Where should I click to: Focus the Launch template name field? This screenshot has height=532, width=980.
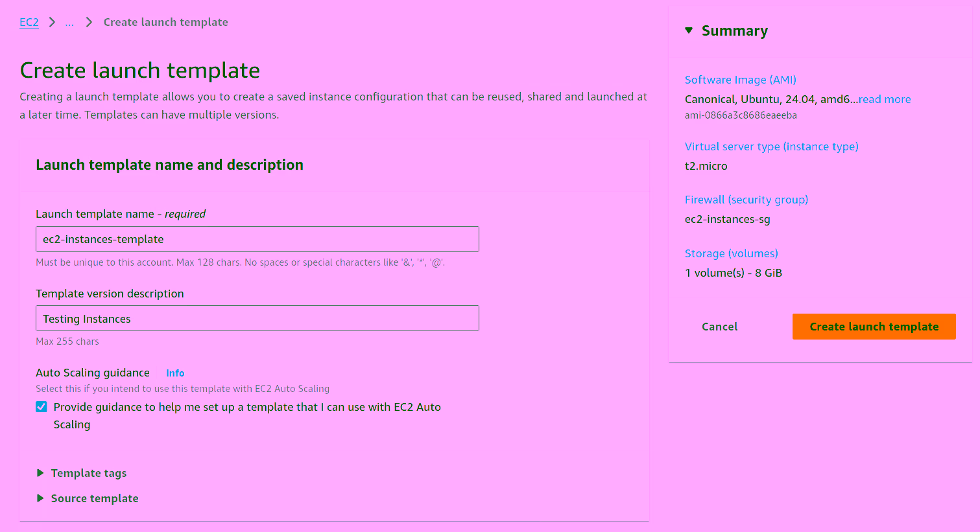(x=257, y=239)
